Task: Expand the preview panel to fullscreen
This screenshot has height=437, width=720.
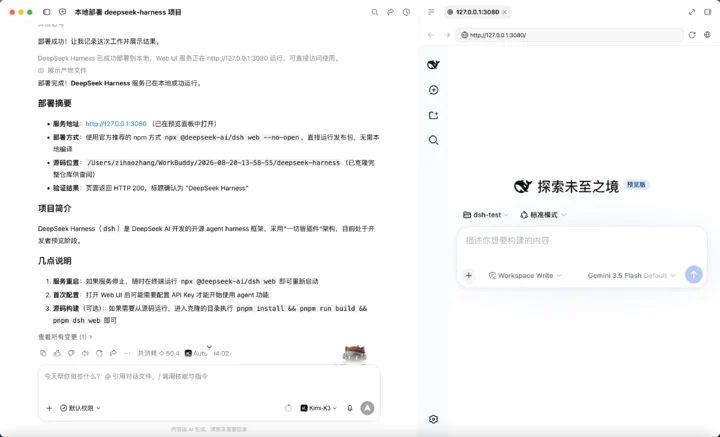Action: [x=692, y=12]
